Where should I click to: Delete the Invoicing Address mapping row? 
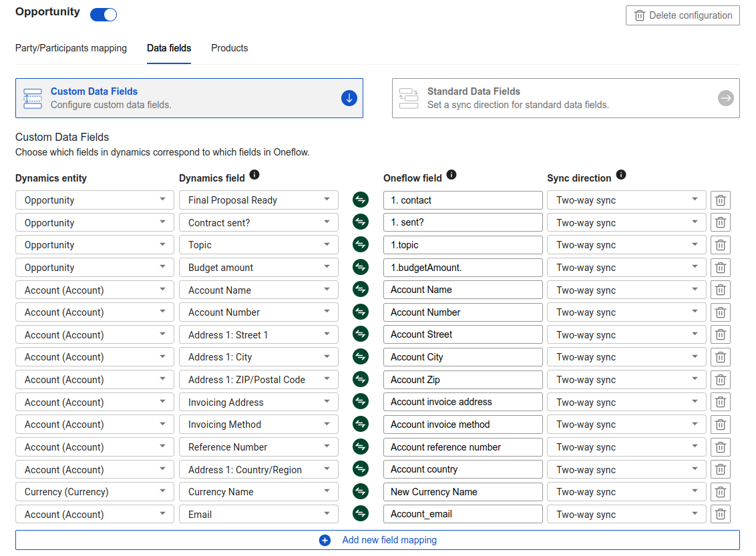click(721, 402)
